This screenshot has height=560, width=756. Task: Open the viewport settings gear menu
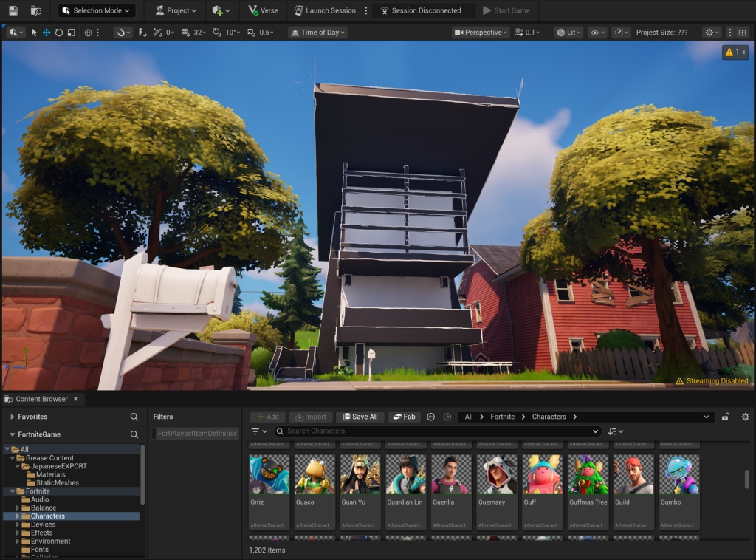click(712, 33)
